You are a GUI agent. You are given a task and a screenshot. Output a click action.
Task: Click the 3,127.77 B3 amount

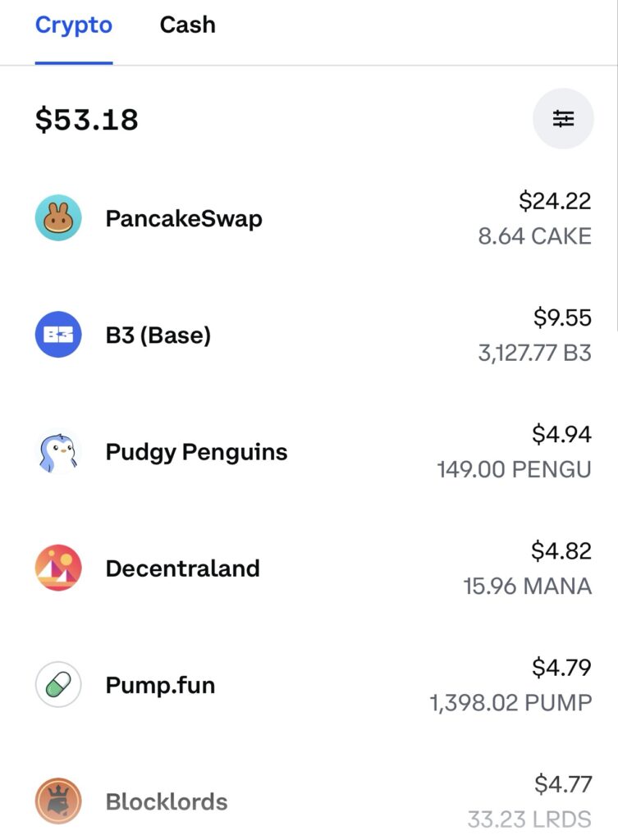click(535, 353)
